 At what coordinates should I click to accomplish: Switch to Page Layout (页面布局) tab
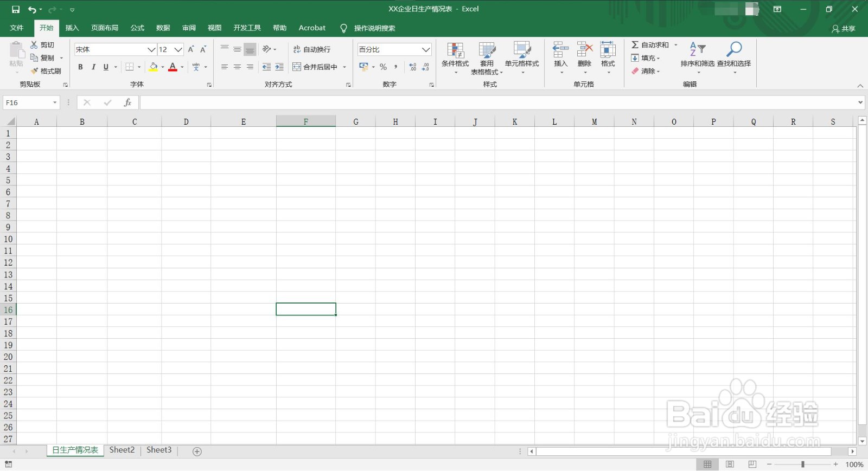pos(105,28)
